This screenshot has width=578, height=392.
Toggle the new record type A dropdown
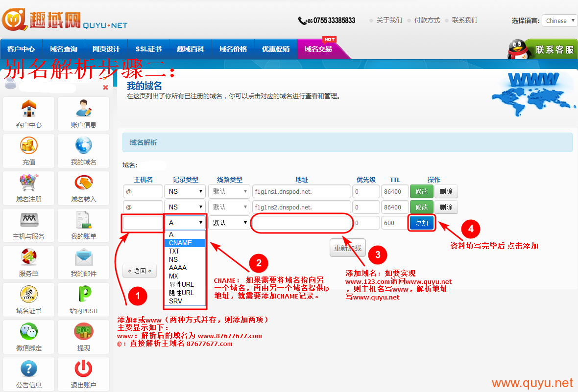click(186, 223)
